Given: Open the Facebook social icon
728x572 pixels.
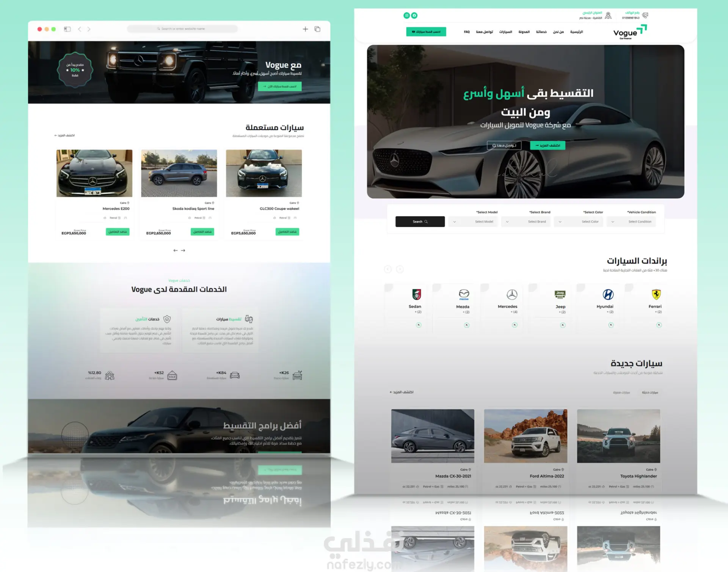Looking at the screenshot, I should pyautogui.click(x=414, y=16).
